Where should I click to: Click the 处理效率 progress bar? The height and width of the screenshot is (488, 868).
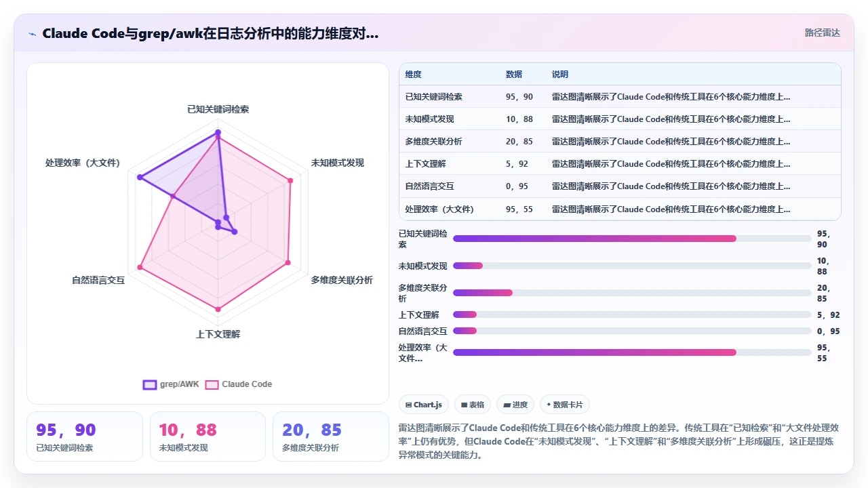click(x=632, y=352)
